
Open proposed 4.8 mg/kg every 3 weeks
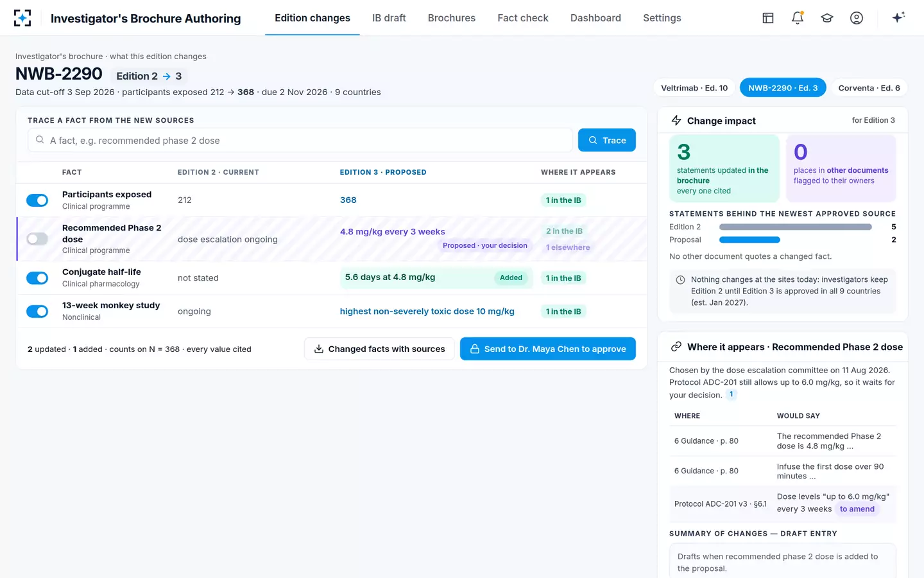(x=393, y=232)
